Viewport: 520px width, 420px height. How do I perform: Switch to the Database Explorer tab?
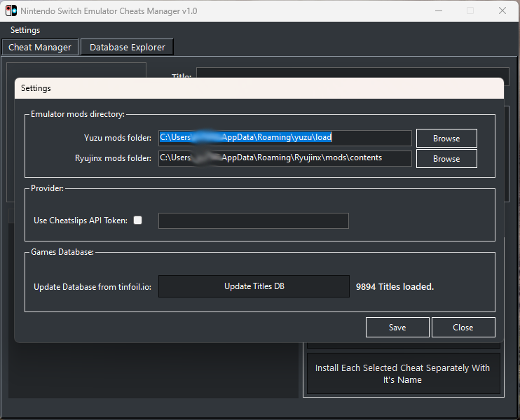127,47
